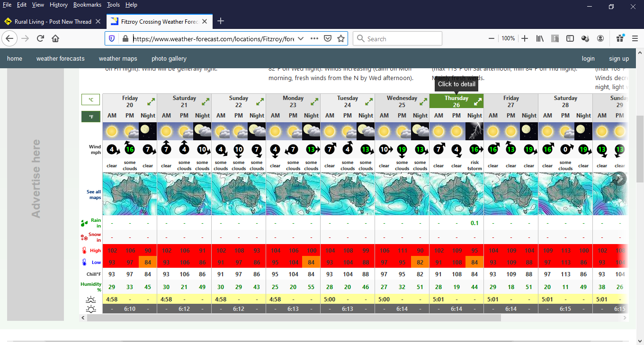Open the Firefox hamburger menu
This screenshot has width=644, height=345.
tap(635, 39)
